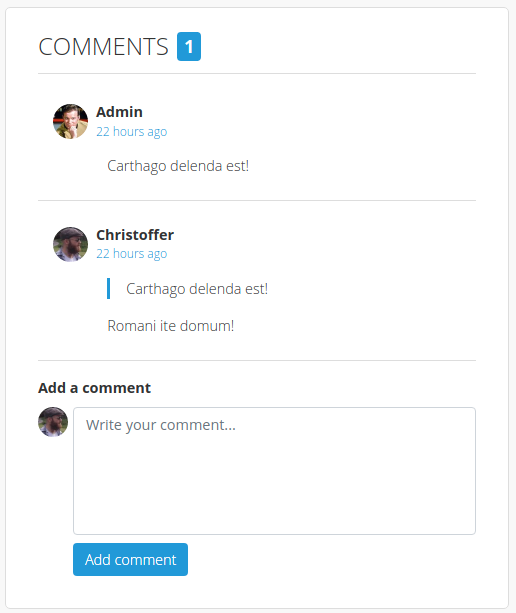This screenshot has width=516, height=613.
Task: Open the Christoffer author name
Action: click(x=135, y=235)
